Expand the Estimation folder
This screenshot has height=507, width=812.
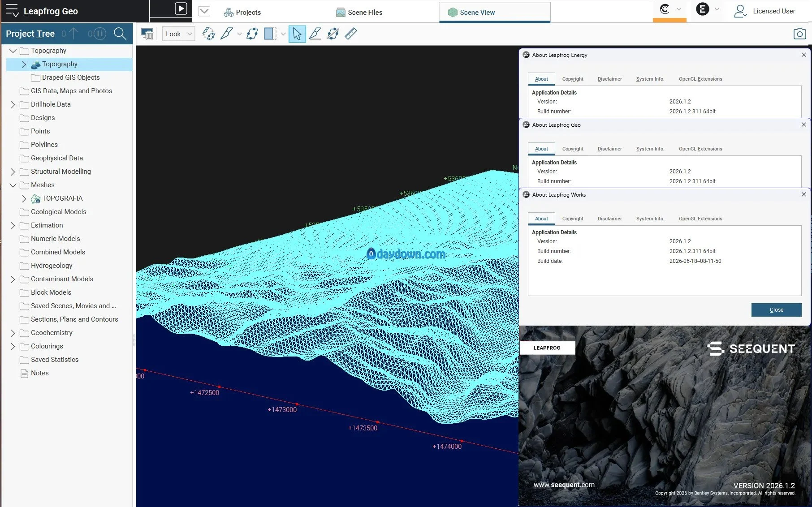(x=13, y=225)
